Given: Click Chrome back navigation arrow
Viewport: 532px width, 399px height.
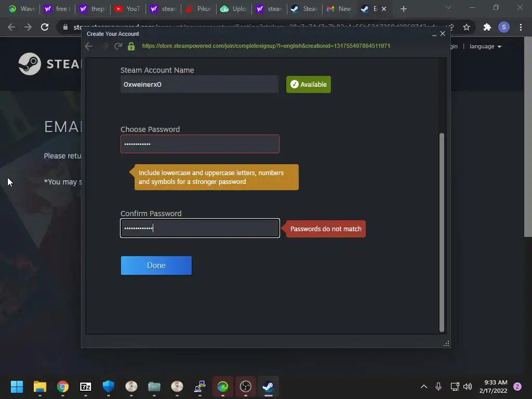Looking at the screenshot, I should 11,27.
